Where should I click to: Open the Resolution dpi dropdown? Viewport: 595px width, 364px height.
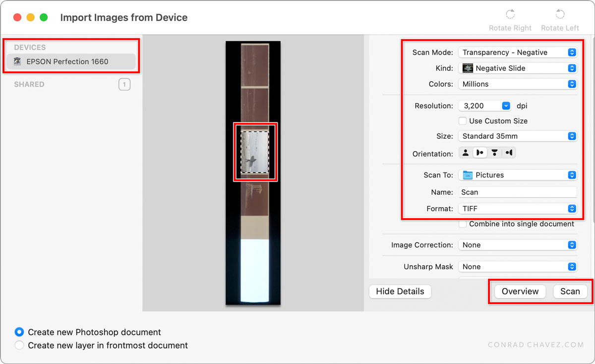pos(506,105)
